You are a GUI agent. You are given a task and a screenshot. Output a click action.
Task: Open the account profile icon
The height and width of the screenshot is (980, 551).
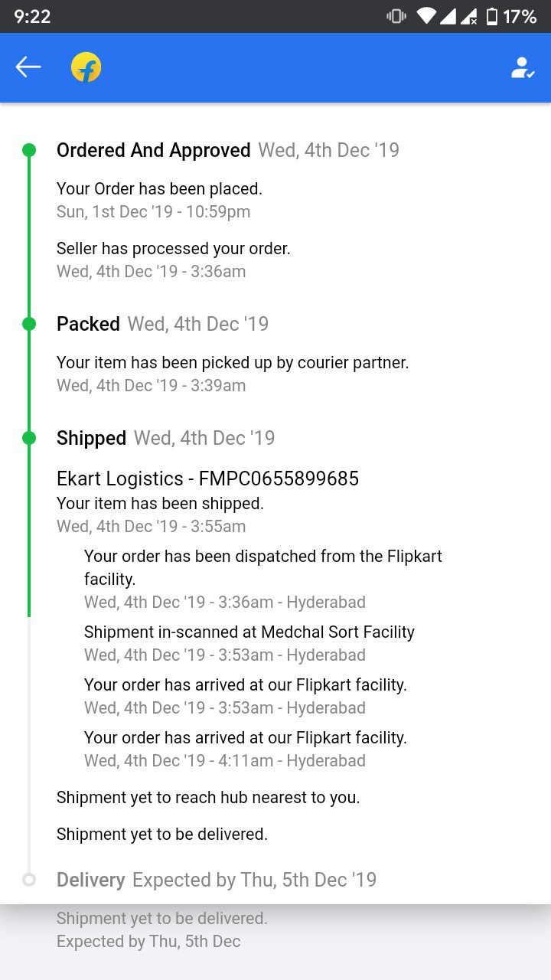pyautogui.click(x=523, y=67)
